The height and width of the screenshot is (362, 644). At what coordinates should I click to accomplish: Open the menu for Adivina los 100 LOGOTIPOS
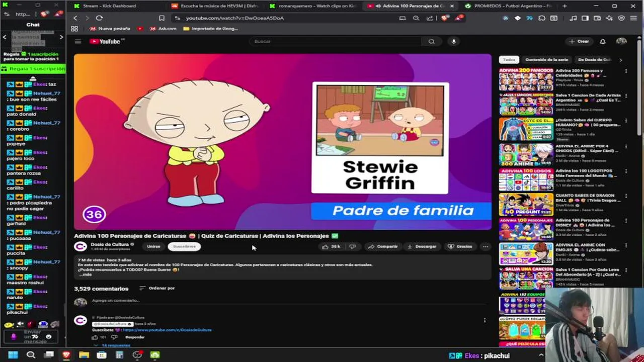(x=626, y=171)
